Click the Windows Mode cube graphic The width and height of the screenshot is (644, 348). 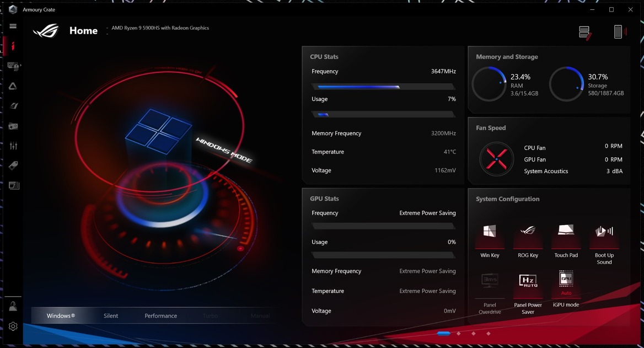tap(159, 131)
